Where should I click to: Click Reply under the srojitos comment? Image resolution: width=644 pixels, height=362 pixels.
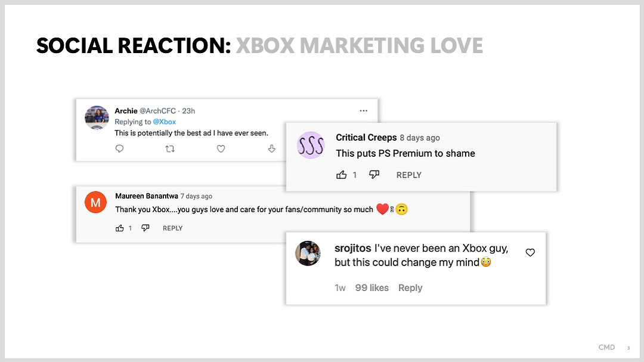410,287
